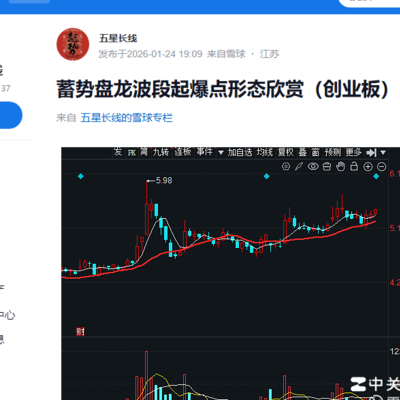Click the collapse-right arrow icon in toolbar

pos(371,153)
